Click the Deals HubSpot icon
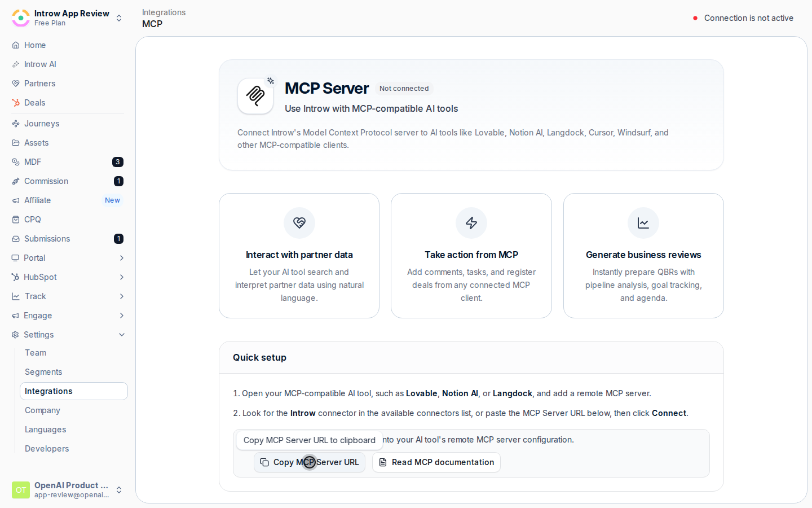812x508 pixels. pos(16,103)
